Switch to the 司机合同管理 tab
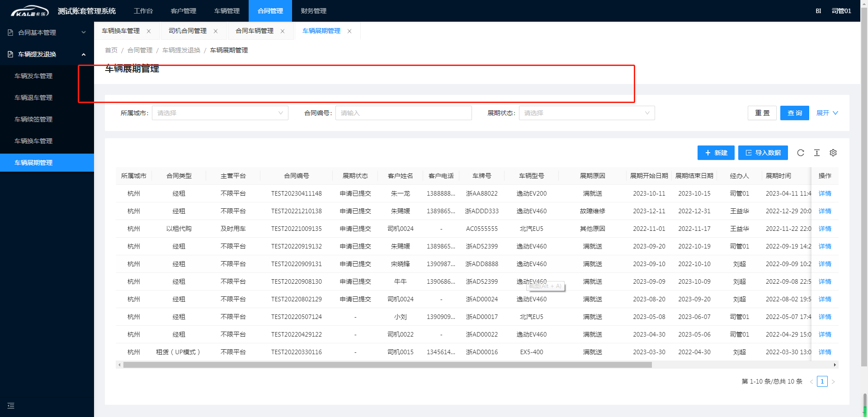Image resolution: width=868 pixels, height=417 pixels. pos(188,31)
